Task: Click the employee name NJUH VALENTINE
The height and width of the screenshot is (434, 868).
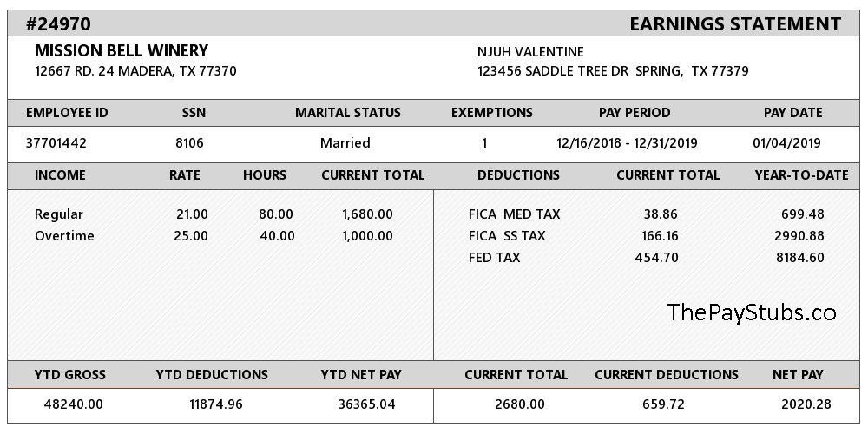Action: [x=530, y=52]
